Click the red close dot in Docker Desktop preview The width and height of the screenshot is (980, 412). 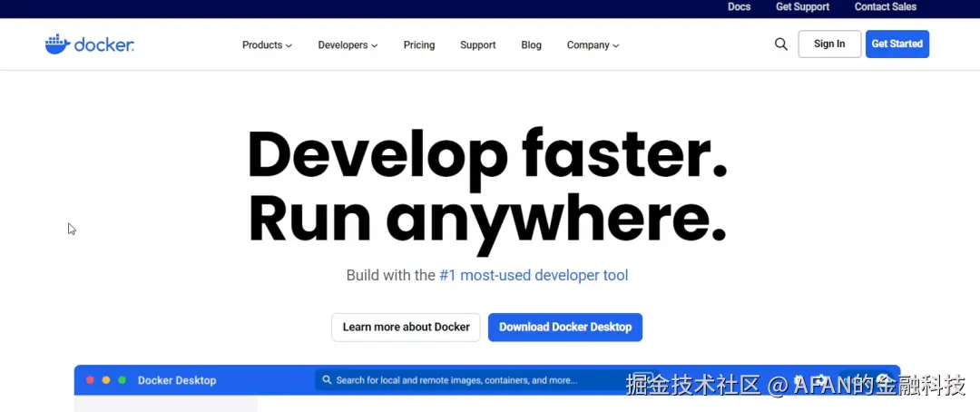click(x=90, y=380)
